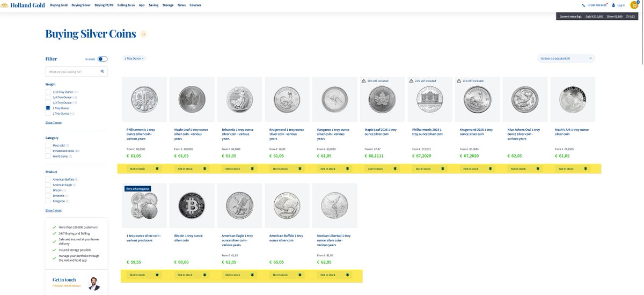Click the user icon beside Log in
The width and height of the screenshot is (644, 295).
click(614, 5)
